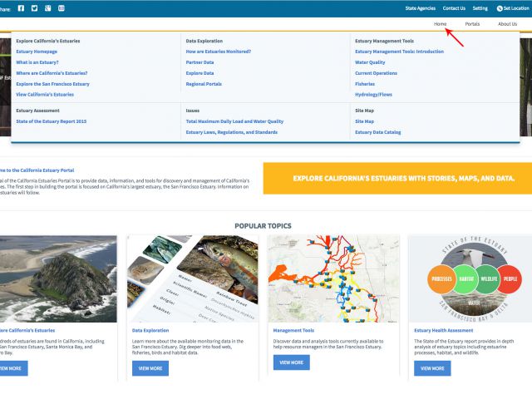This screenshot has height=399, width=532.
Task: Open the blue Site Map link
Action: tap(364, 121)
